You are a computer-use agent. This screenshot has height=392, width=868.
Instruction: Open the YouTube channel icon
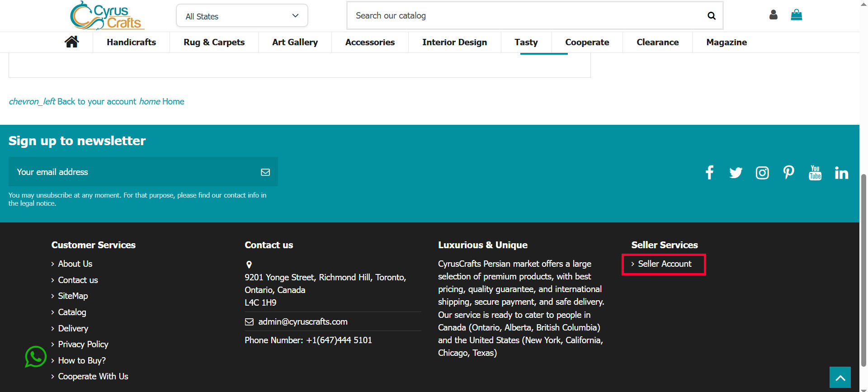[x=815, y=173]
